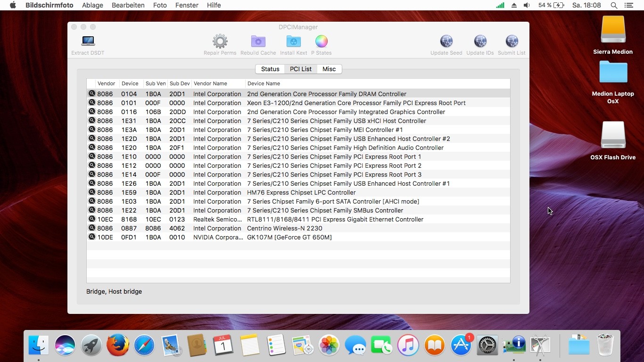Click magnifier beside Integrated Graphics Controller row
Screen dimensions: 644x362
pos(92,112)
